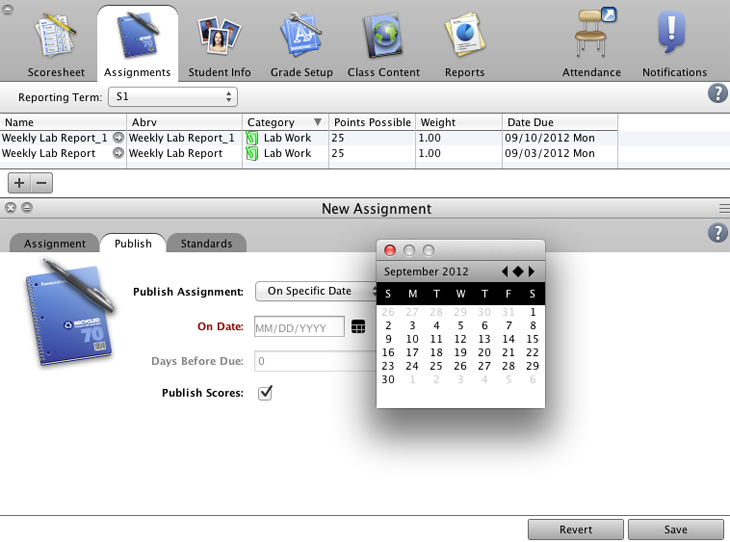Screen dimensions: 730x542
Task: Add new assignment with plus button
Action: tap(19, 183)
